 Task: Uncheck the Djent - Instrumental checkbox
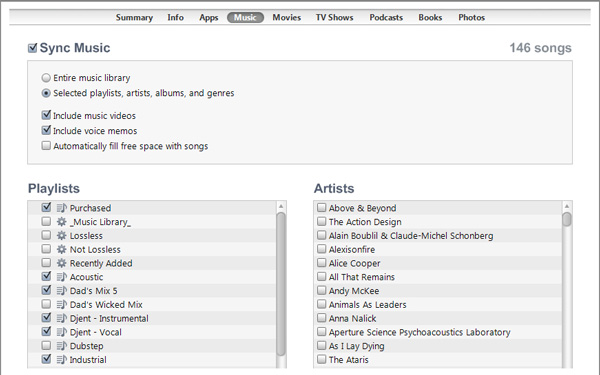46,318
